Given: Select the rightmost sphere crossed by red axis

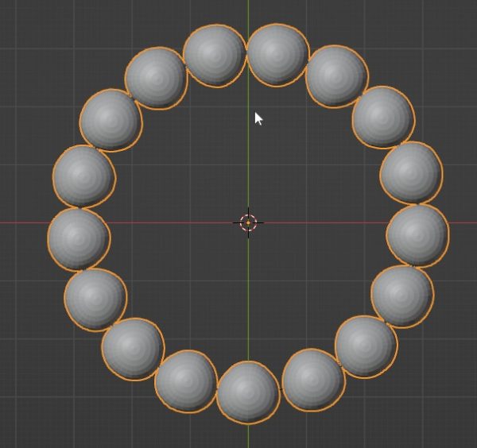Looking at the screenshot, I should click(x=417, y=235).
